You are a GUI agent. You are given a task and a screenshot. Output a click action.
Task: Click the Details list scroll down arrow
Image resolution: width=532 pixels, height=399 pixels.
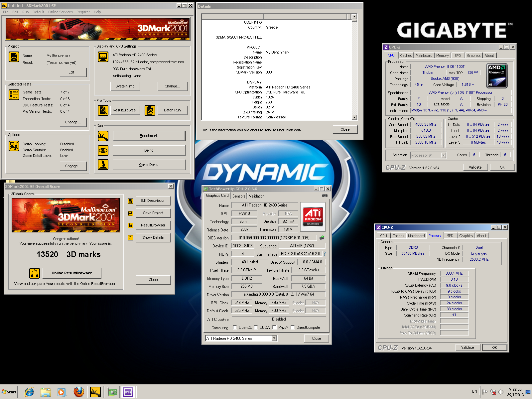[354, 117]
